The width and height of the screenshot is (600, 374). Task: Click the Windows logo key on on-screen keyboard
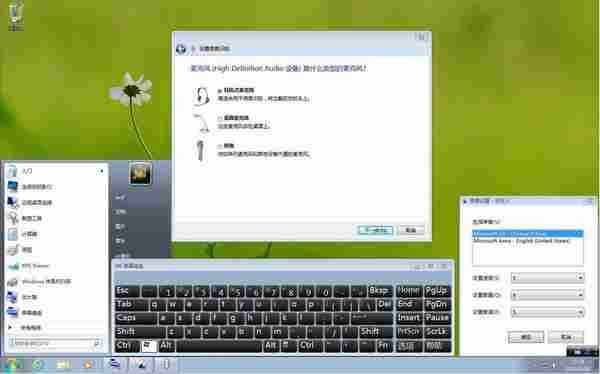[148, 346]
